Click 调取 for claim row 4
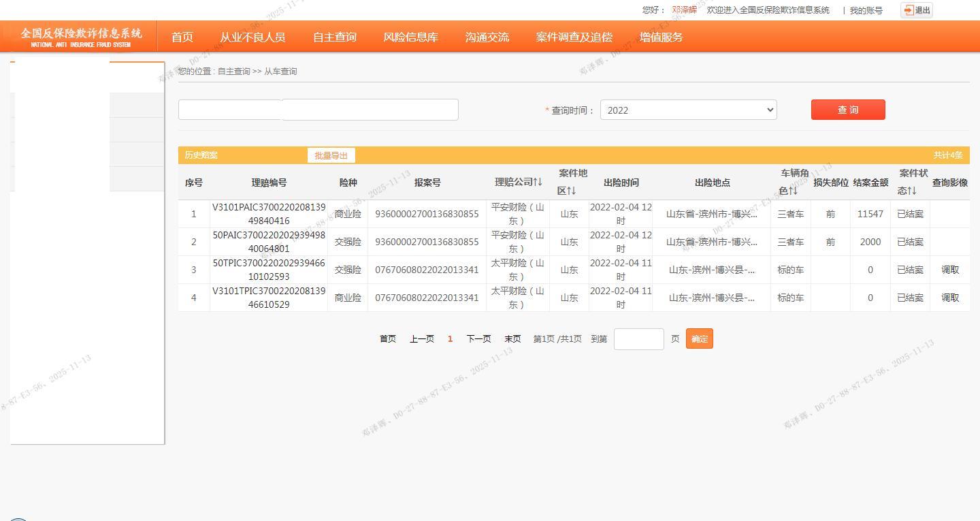The width and height of the screenshot is (980, 521). 950,298
